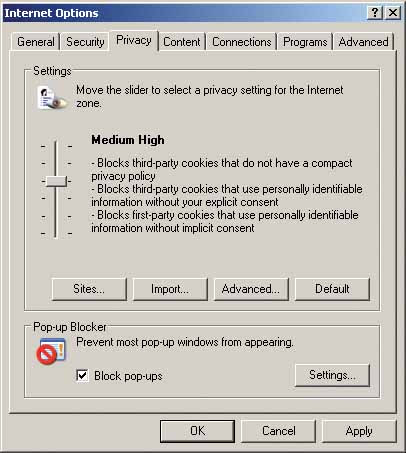The image size is (406, 453).
Task: Open pop-up blocker Settings... button
Action: click(332, 375)
